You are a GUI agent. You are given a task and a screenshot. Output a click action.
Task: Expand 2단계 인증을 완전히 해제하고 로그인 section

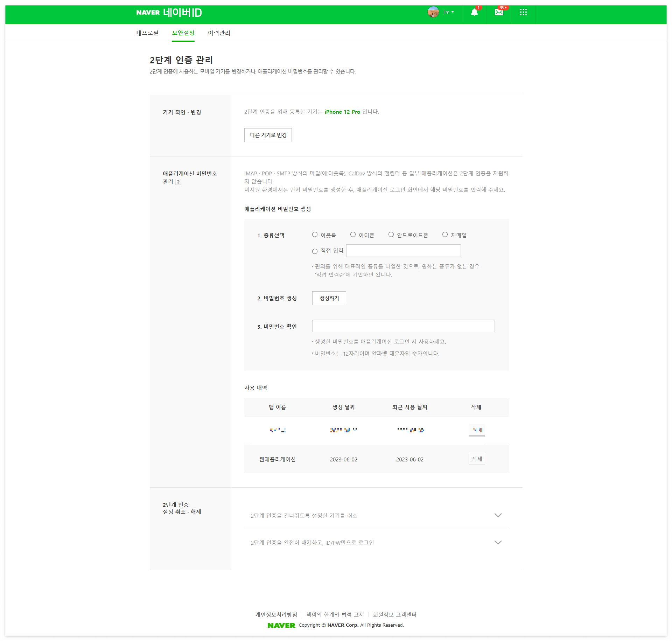click(498, 542)
